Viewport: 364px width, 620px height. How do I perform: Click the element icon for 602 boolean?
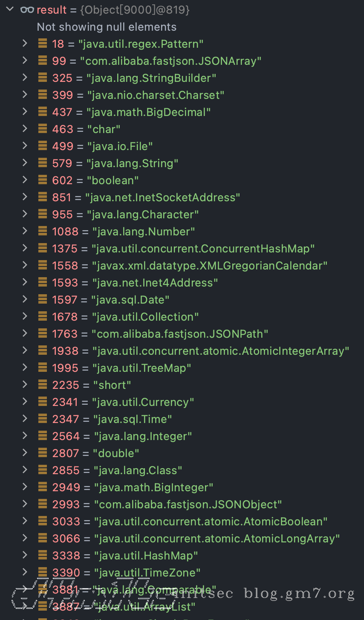[43, 180]
